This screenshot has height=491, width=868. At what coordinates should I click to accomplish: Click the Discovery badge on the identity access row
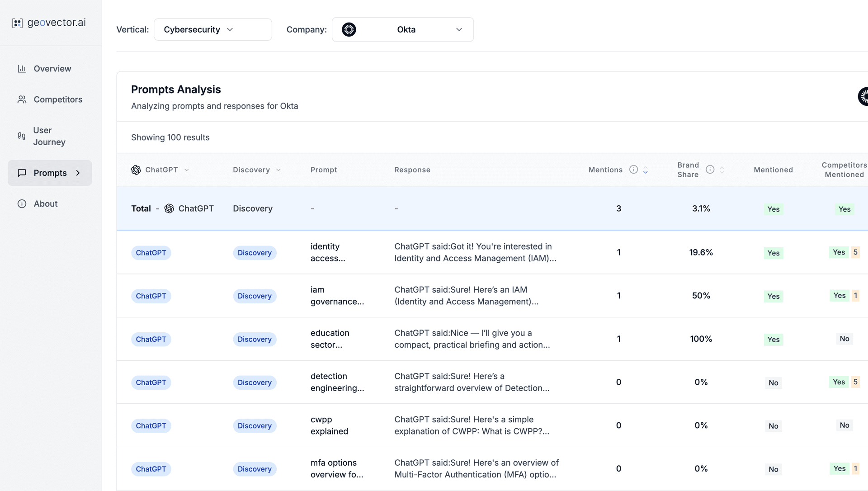point(254,253)
